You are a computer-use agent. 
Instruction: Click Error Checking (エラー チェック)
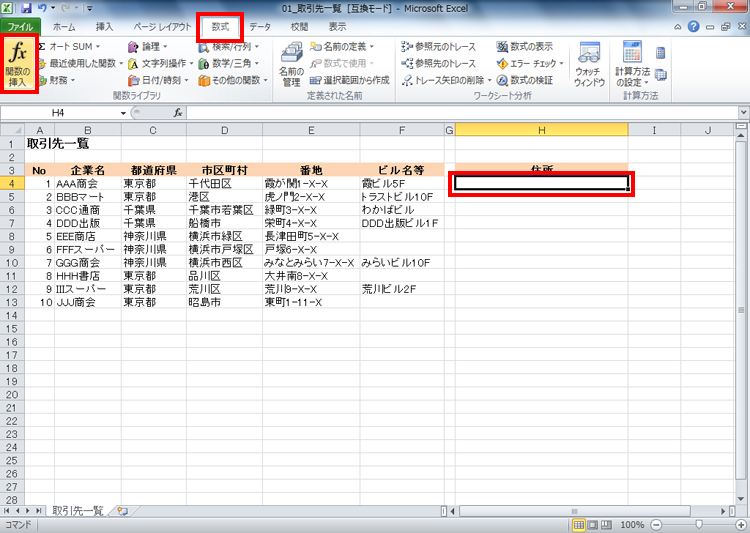pos(530,63)
